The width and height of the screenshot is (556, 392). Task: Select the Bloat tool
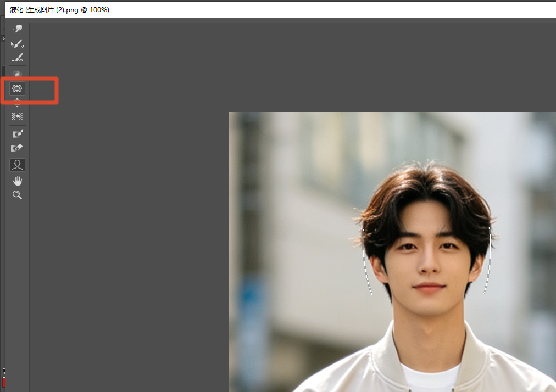pos(17,103)
